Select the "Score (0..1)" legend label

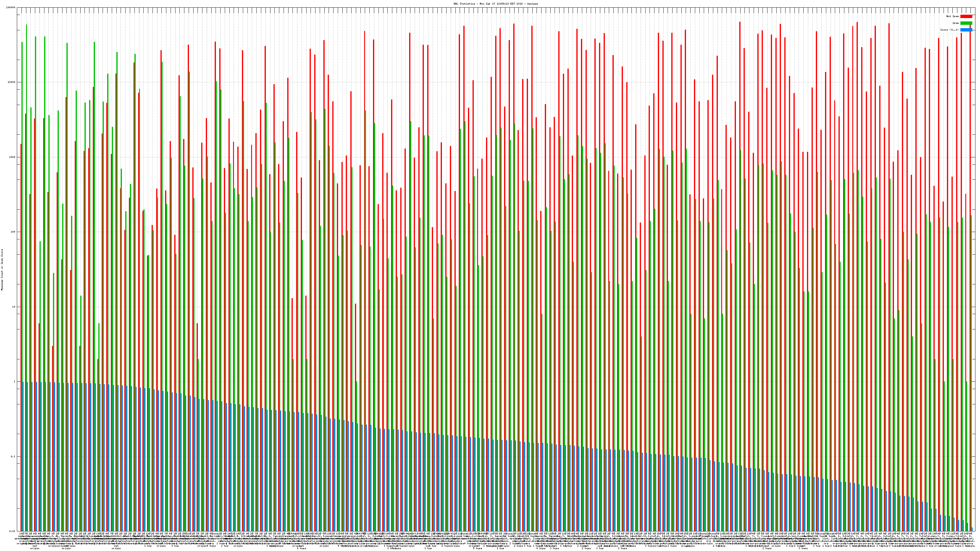[x=949, y=30]
